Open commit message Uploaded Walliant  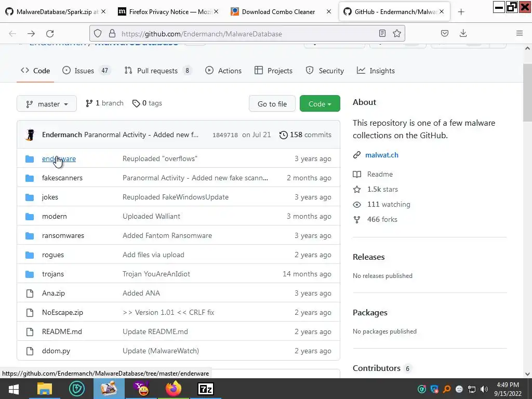151,216
